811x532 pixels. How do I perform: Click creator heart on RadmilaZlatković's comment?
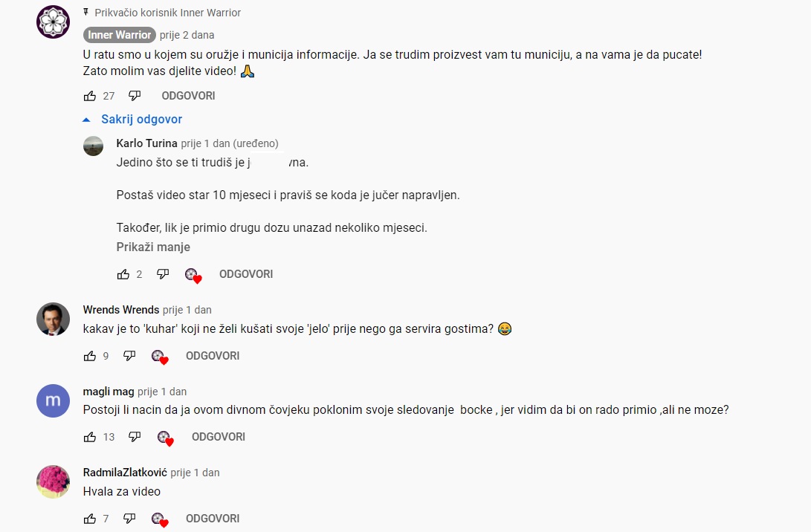pos(160,519)
